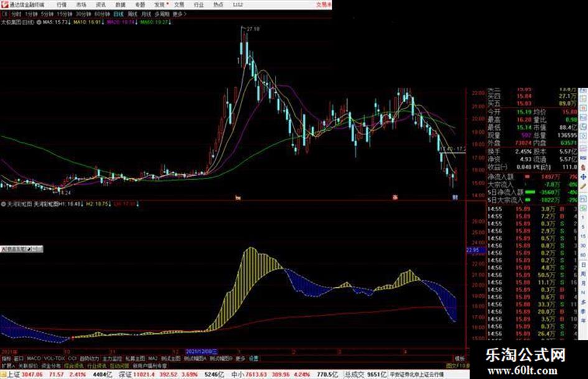The image size is (588, 379).
Task: Select the 月线 monthly chart tab
Action: pyautogui.click(x=146, y=14)
